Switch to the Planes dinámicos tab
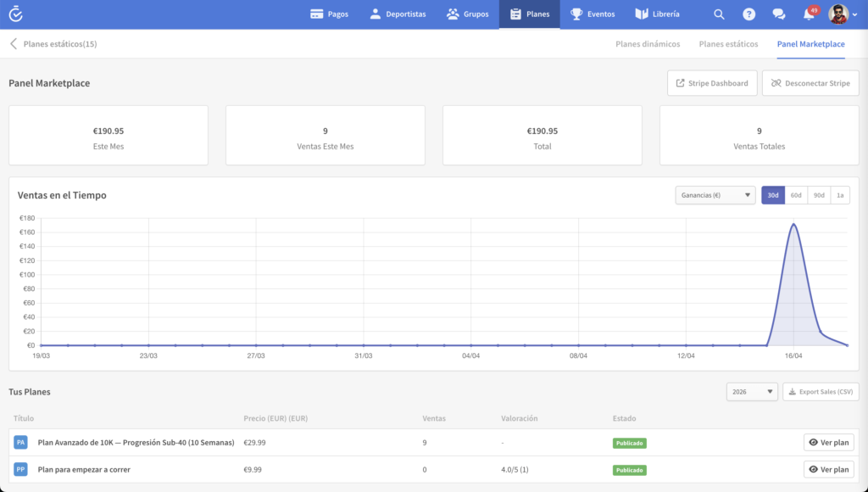The width and height of the screenshot is (868, 492). click(648, 44)
